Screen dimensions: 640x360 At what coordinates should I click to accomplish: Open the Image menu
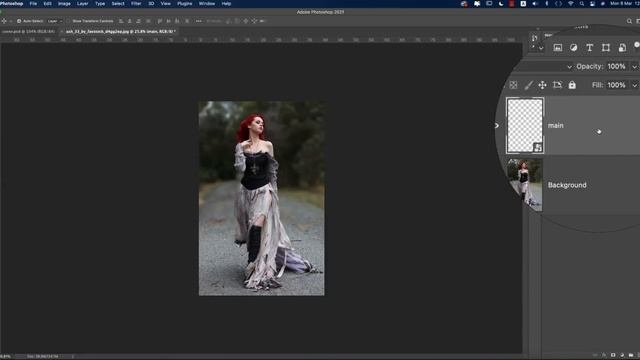[64, 4]
